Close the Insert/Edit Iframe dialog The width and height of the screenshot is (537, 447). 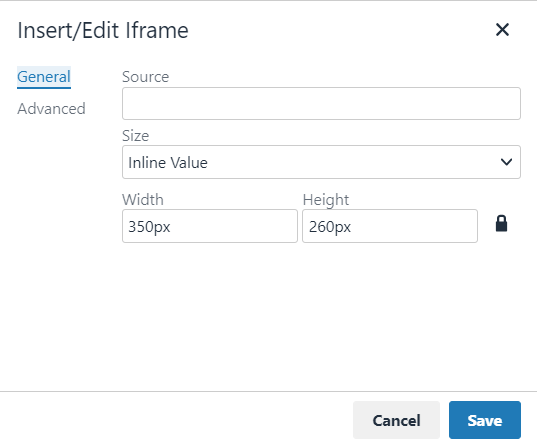[502, 30]
